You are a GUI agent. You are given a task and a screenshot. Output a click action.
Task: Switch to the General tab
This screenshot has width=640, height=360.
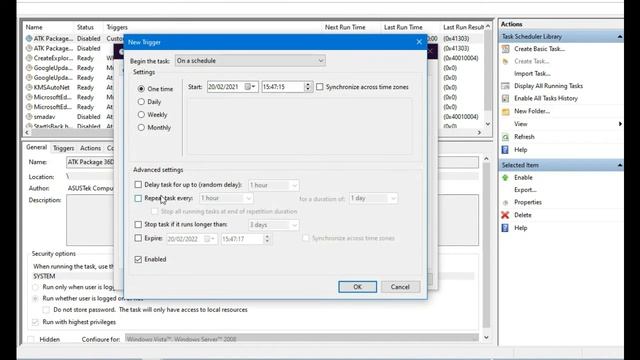point(36,147)
